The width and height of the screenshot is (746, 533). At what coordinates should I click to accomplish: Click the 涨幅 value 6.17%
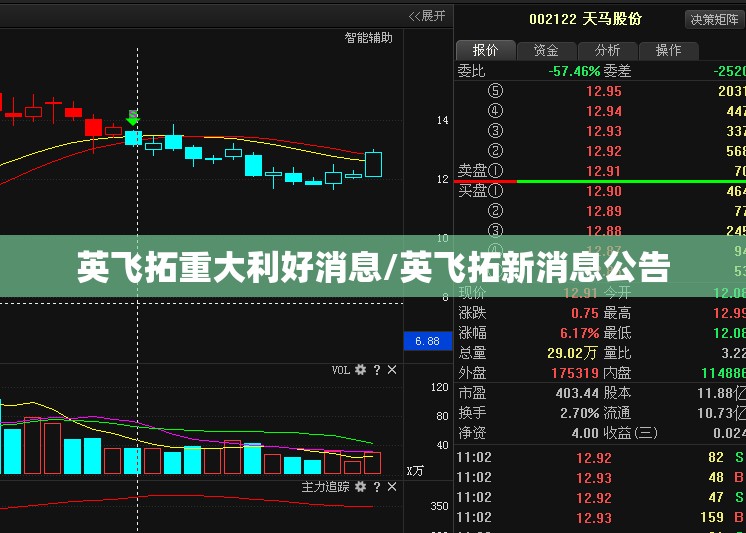point(579,333)
